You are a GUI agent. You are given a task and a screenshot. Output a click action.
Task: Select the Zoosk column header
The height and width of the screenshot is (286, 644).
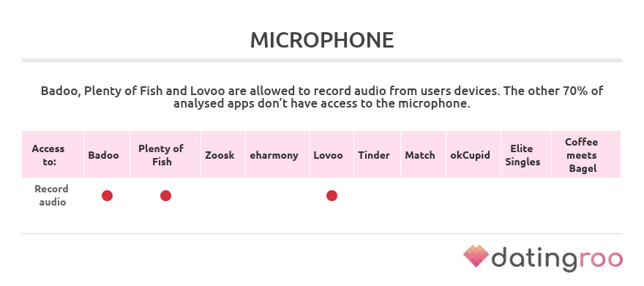click(223, 154)
